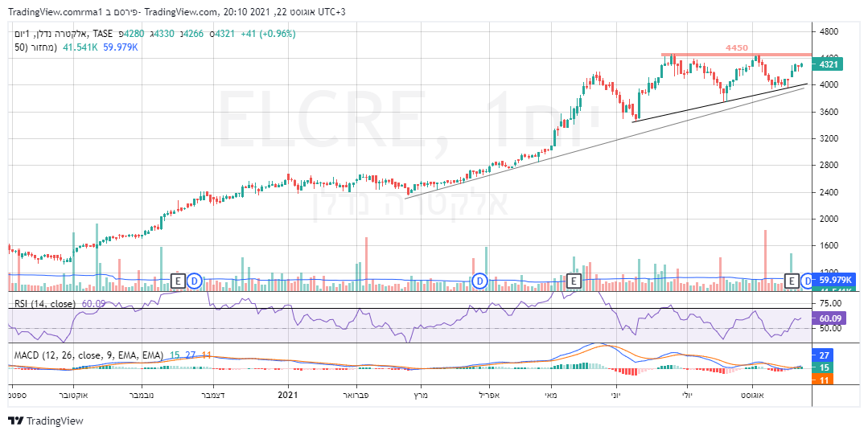This screenshot has width=868, height=435.
Task: Select the red horizontal resistance line
Action: [736, 55]
